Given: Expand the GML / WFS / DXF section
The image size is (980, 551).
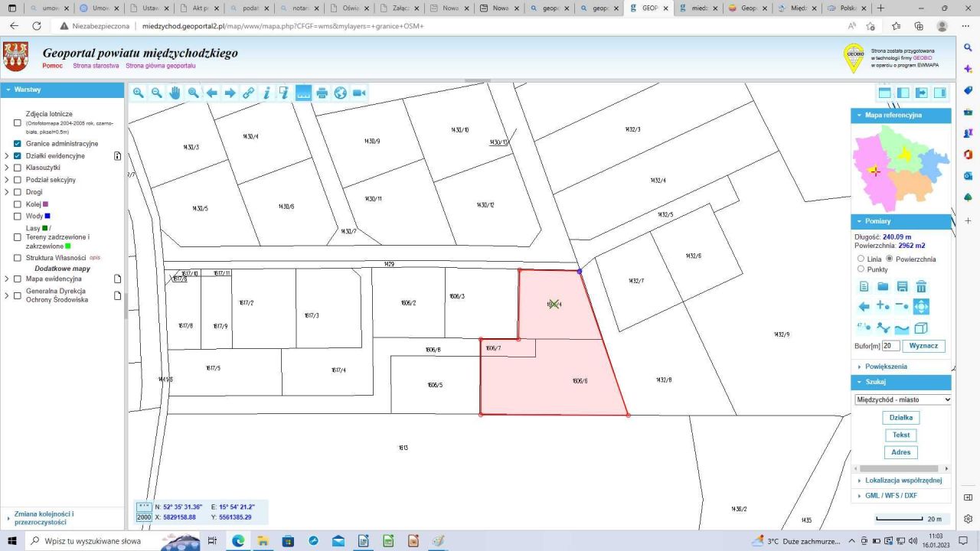Looking at the screenshot, I should click(901, 495).
